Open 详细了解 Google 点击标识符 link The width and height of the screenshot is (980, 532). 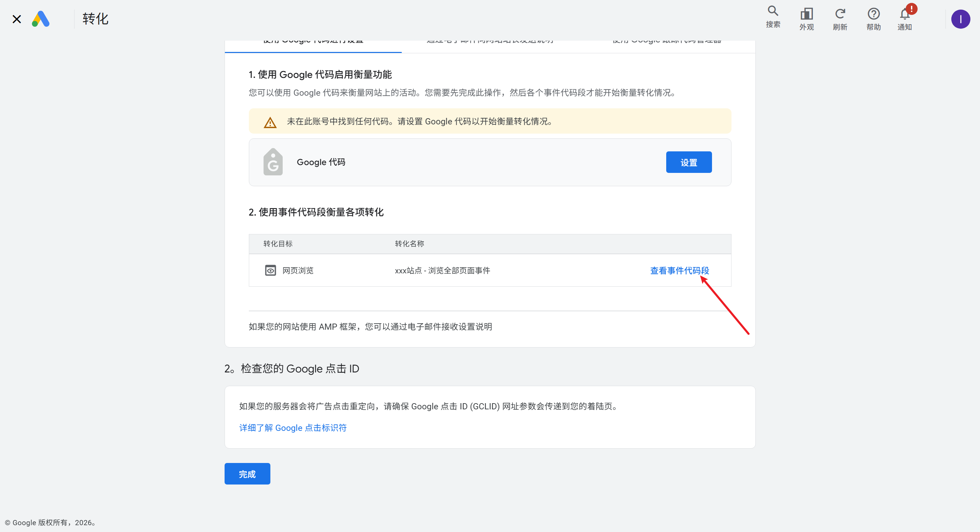coord(293,428)
